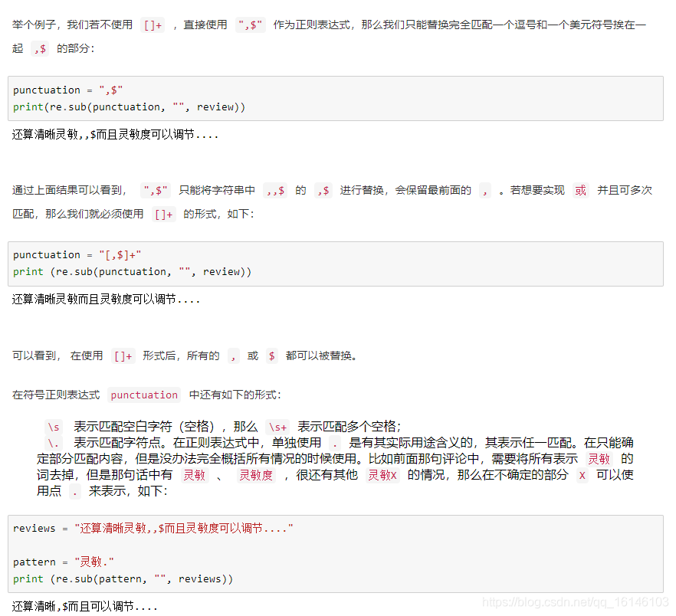Click the text 通过上面结果可以看到,
The image size is (676, 616).
click(70, 190)
